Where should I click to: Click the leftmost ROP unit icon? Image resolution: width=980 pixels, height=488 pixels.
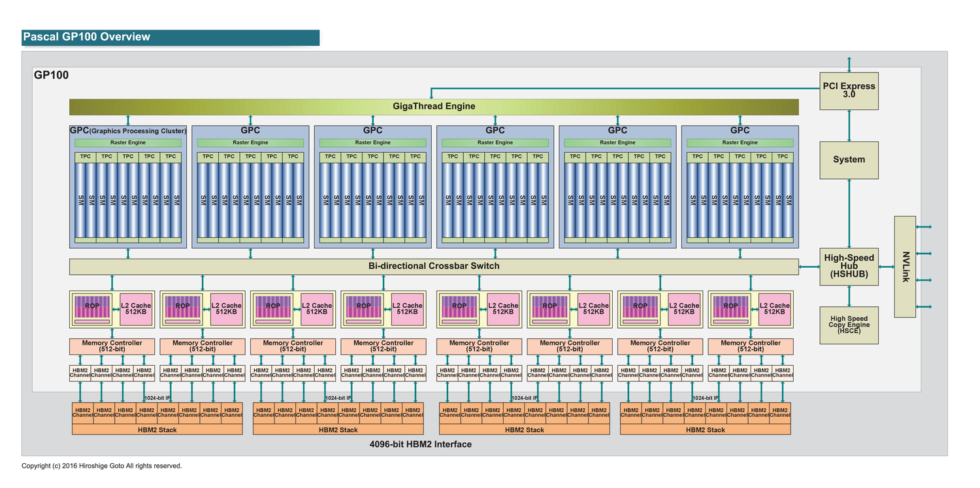point(92,309)
